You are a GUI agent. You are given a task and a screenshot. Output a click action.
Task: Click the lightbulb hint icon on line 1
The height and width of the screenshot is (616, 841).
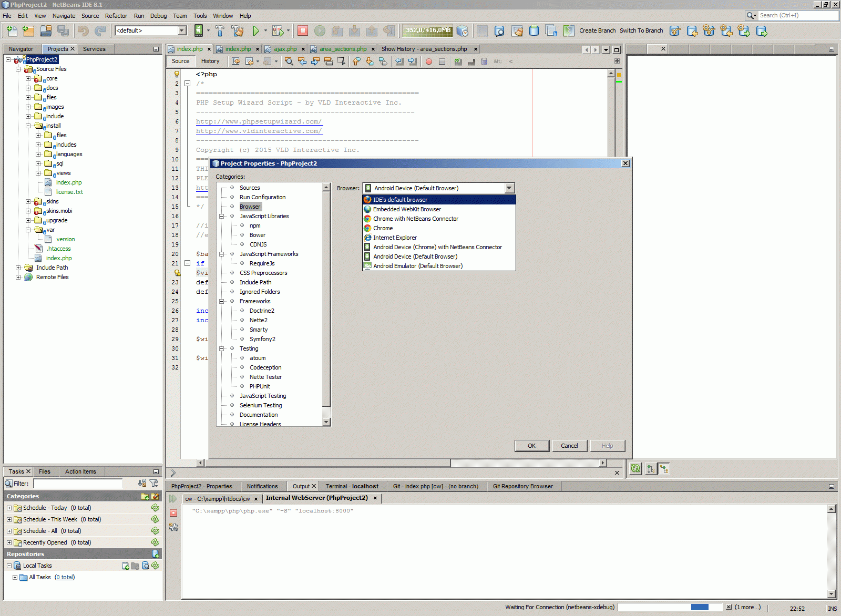click(x=177, y=74)
